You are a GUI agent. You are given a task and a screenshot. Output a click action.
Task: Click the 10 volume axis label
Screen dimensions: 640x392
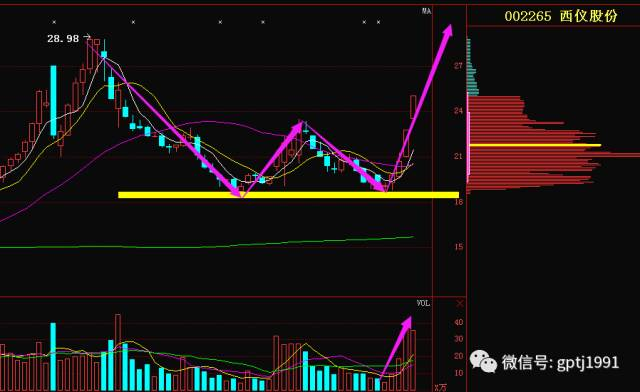458,373
